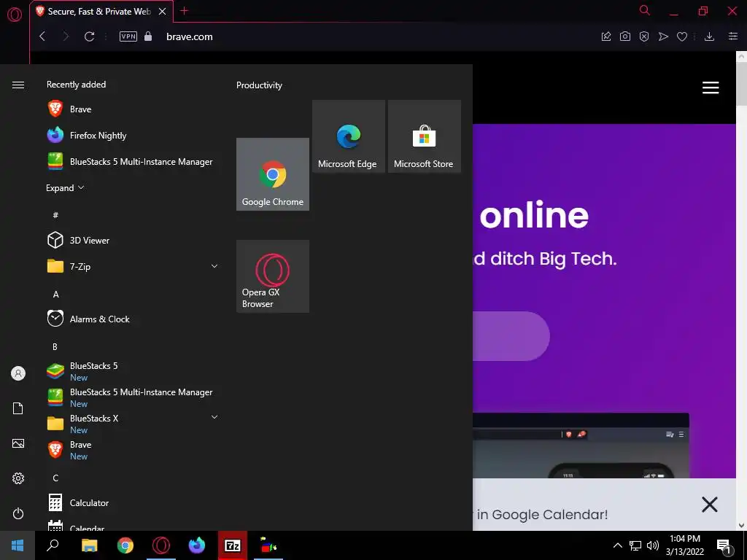The width and height of the screenshot is (747, 560).
Task: Open taskbar search magnifier
Action: tap(53, 545)
